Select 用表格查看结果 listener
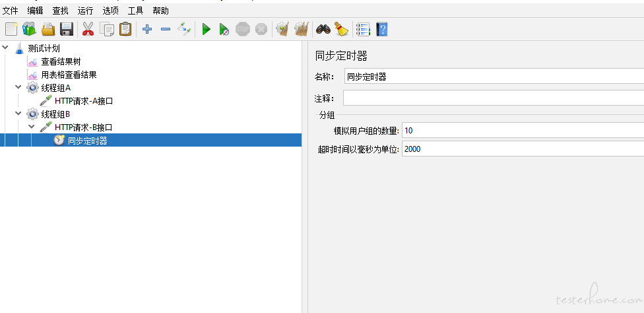Screen dimensions: 644x313 pos(69,75)
